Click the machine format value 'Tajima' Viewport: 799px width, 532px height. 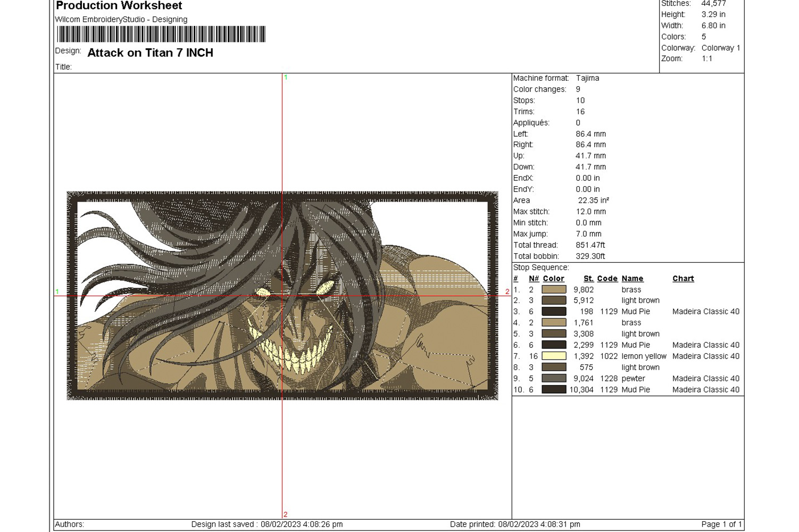point(587,78)
